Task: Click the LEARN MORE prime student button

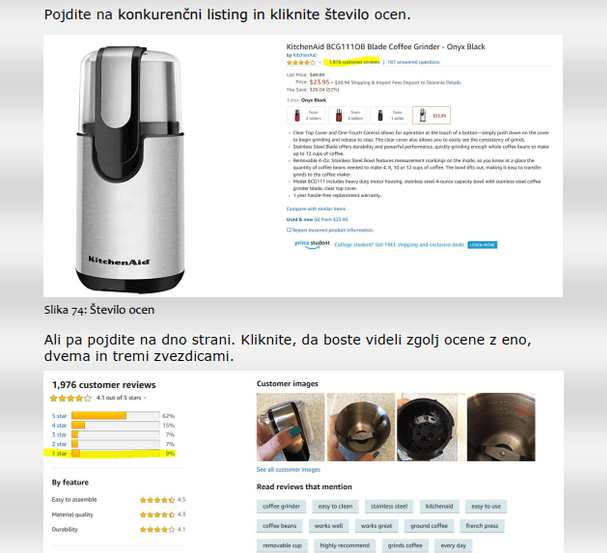Action: click(482, 245)
